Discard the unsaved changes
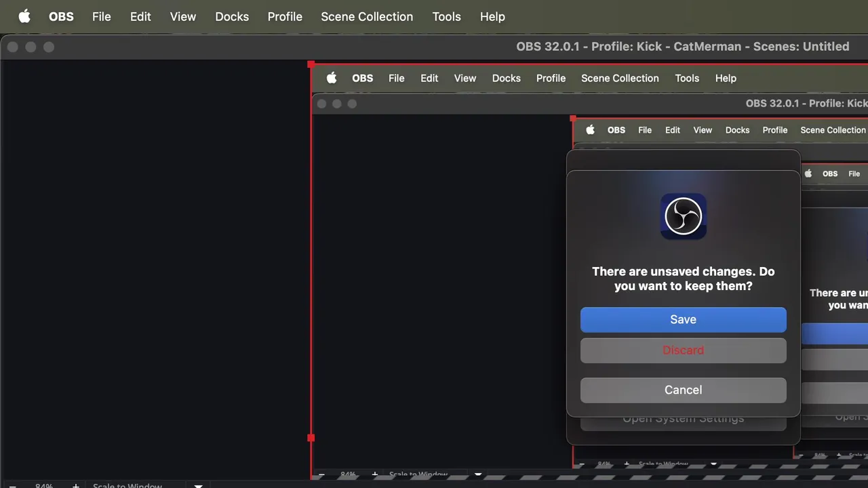868x488 pixels. pos(684,350)
